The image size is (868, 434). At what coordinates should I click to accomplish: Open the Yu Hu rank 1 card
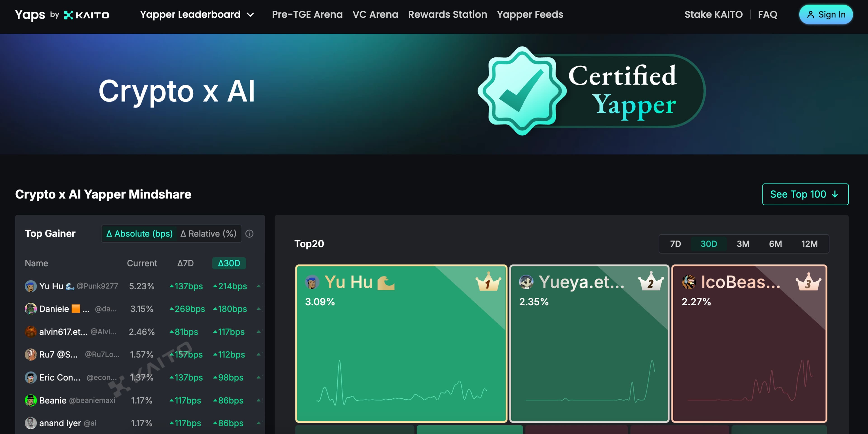pyautogui.click(x=401, y=343)
